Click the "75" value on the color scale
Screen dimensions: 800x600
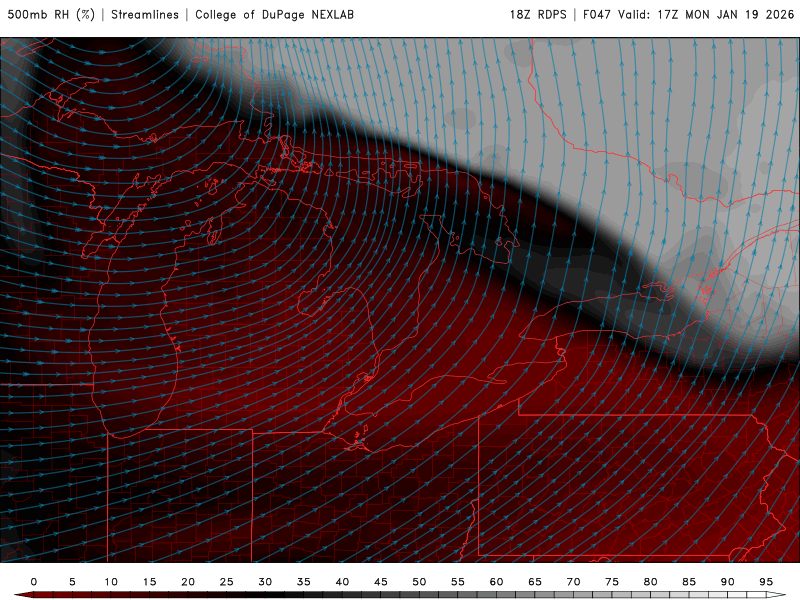point(612,582)
